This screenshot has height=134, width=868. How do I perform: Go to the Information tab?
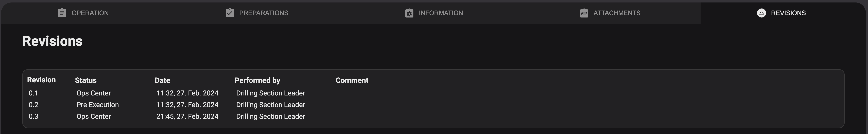click(441, 13)
